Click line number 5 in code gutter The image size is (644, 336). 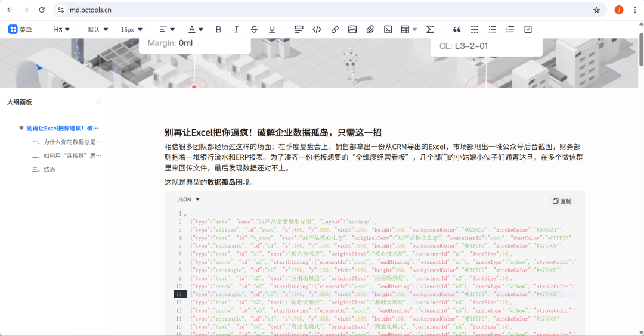click(180, 245)
